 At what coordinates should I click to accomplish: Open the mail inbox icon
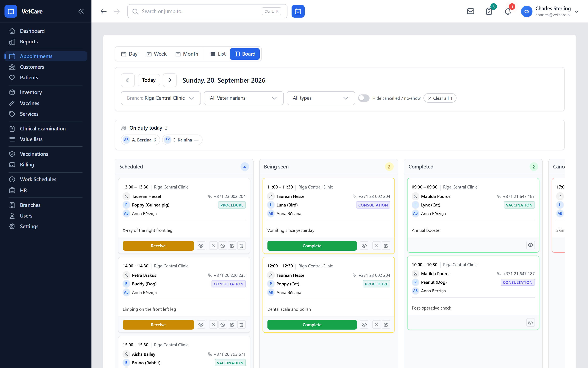tap(470, 11)
